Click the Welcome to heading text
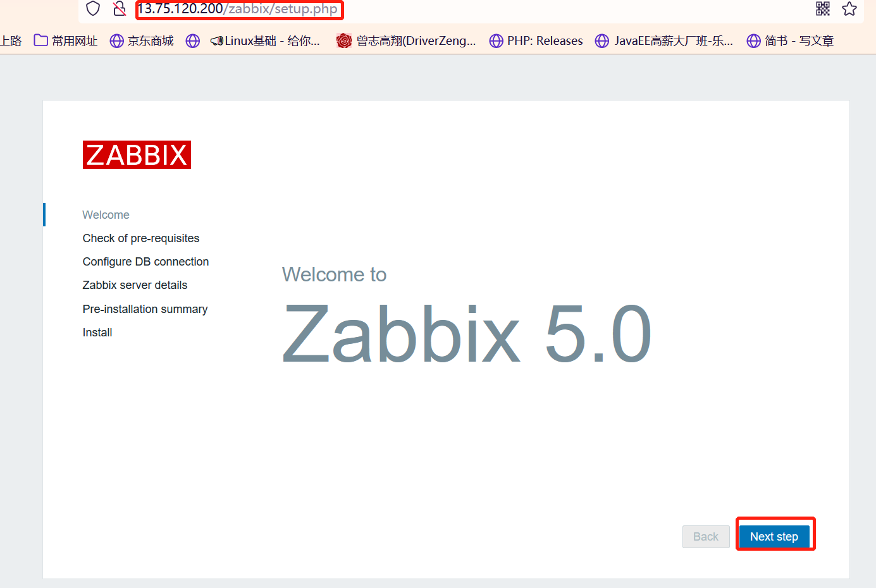The height and width of the screenshot is (588, 876). pyautogui.click(x=334, y=274)
